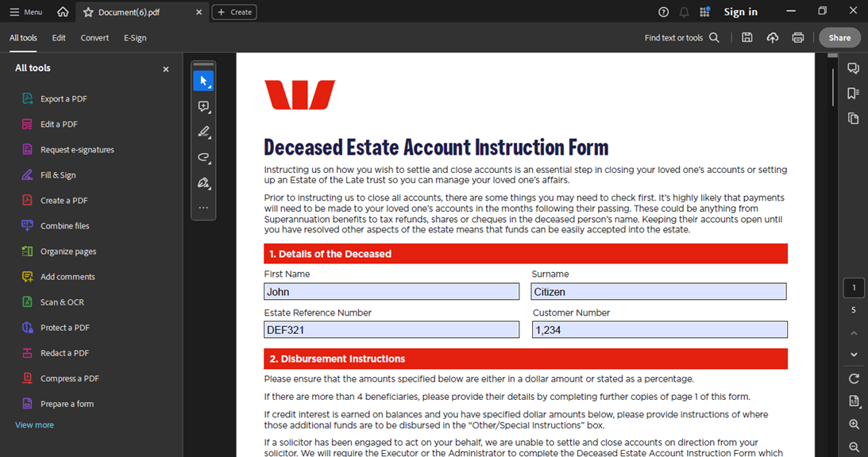Select Redact a PDF tool

[x=64, y=353]
